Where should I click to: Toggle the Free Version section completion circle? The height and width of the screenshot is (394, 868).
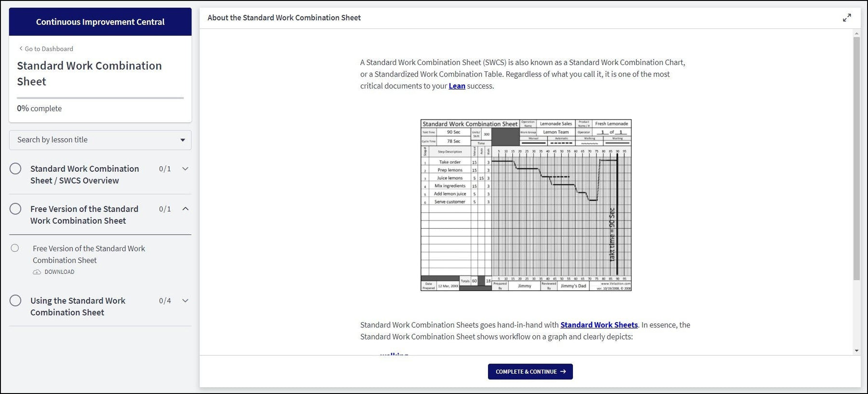[15, 209]
